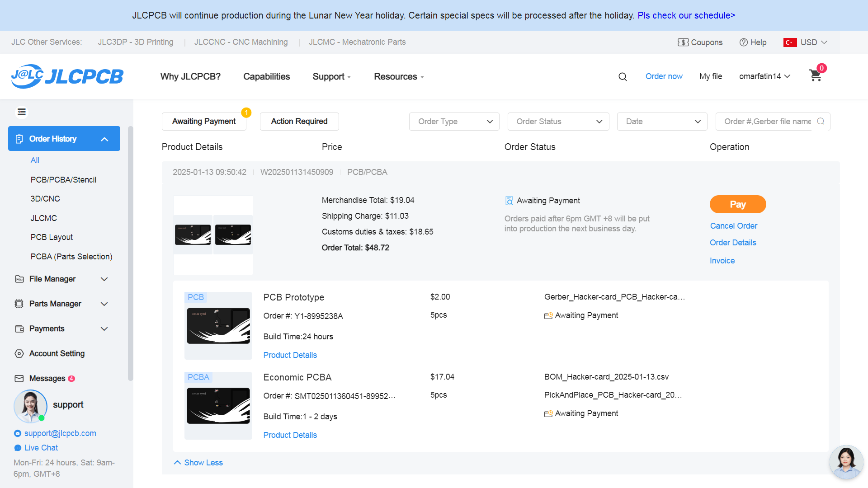Collapse the Order History section chevron
This screenshot has width=868, height=488.
point(104,139)
